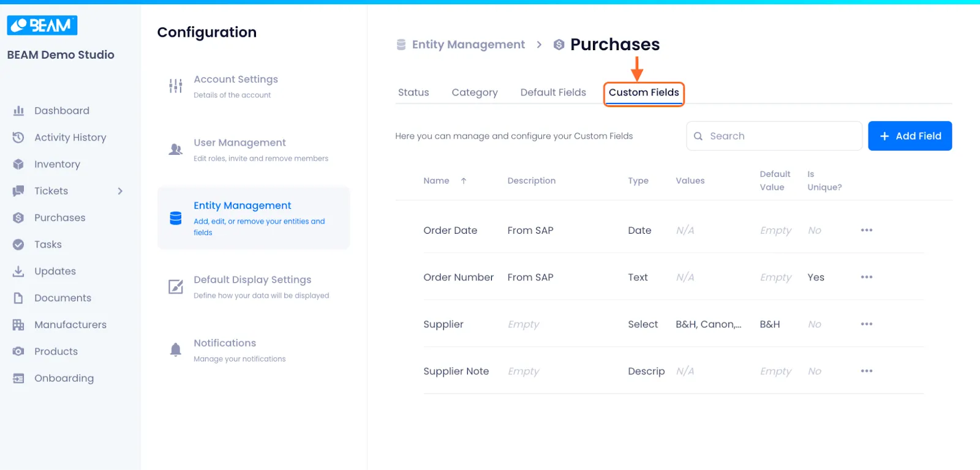Click the Purchases dollar icon in sidebar
The width and height of the screenshot is (980, 470).
[x=18, y=217]
